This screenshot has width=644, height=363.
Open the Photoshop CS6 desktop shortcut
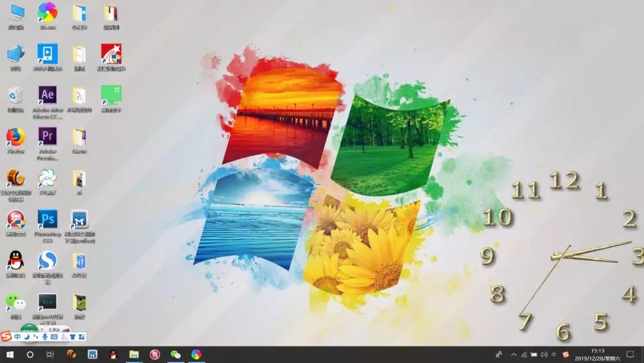(x=47, y=219)
